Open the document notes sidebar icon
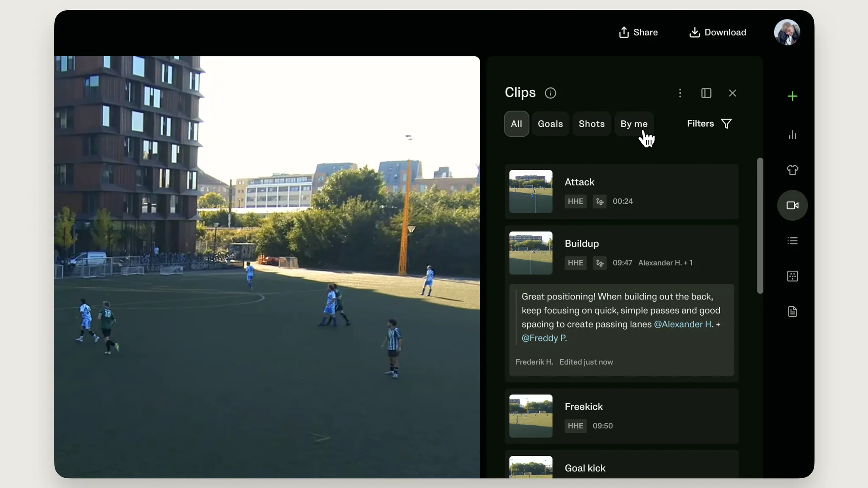Image resolution: width=868 pixels, height=488 pixels. point(792,312)
